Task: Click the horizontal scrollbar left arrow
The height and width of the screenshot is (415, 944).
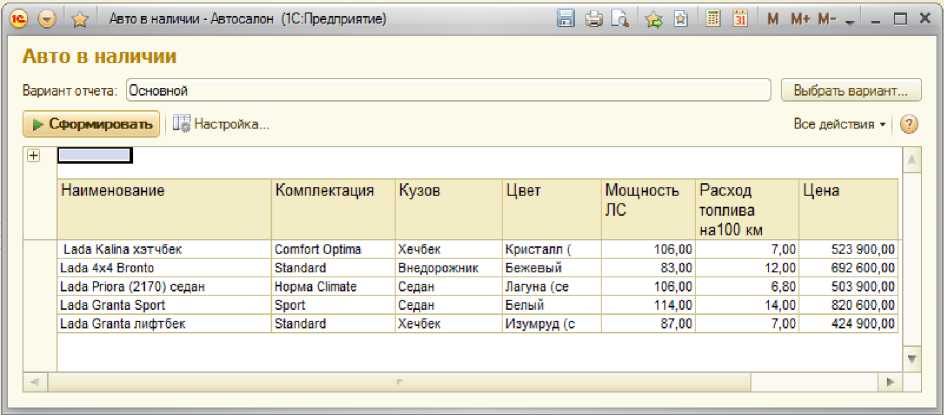Action: point(35,382)
